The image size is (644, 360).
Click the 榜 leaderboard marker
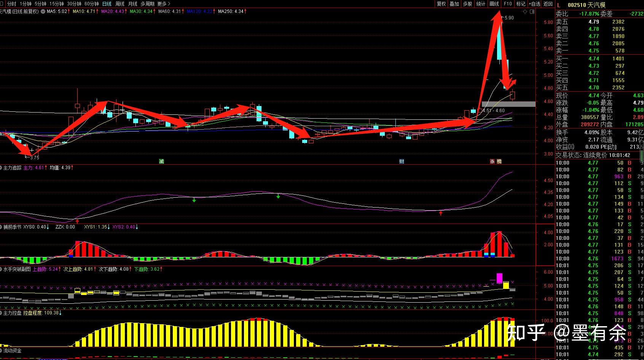(499, 162)
